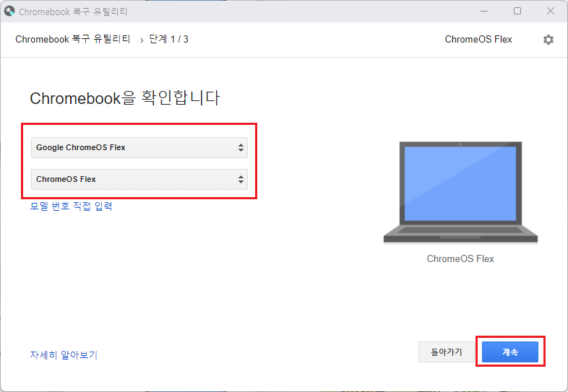Click the blue 계속 button
The image size is (568, 392).
click(x=510, y=352)
